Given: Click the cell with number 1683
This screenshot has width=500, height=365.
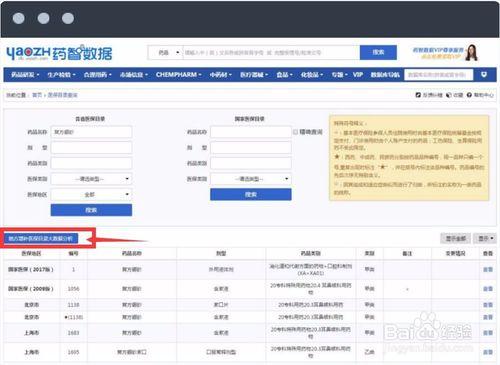Looking at the screenshot, I should [73, 333].
